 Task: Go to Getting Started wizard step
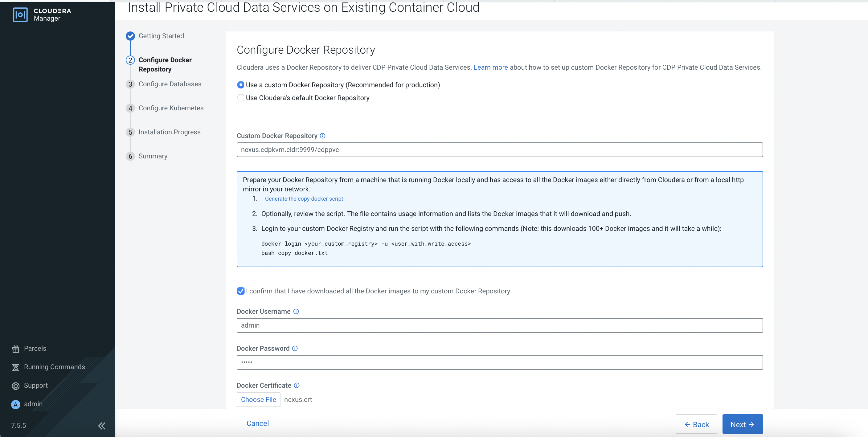tap(161, 36)
